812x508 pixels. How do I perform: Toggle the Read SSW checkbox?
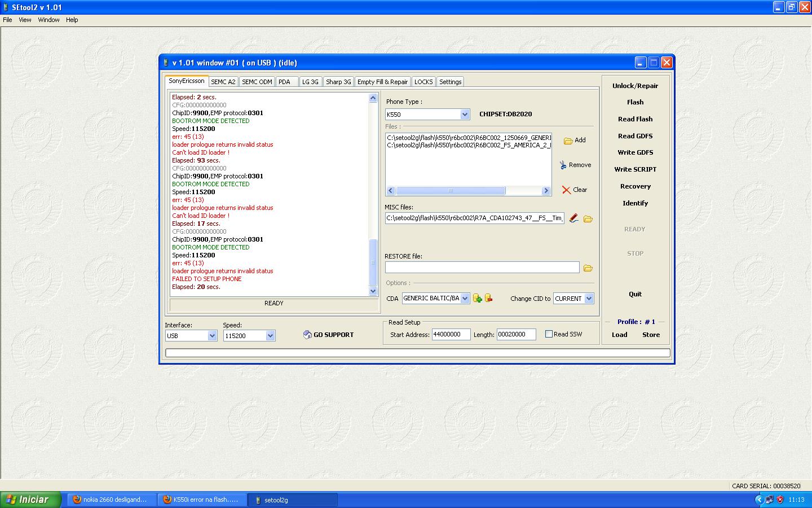click(549, 334)
